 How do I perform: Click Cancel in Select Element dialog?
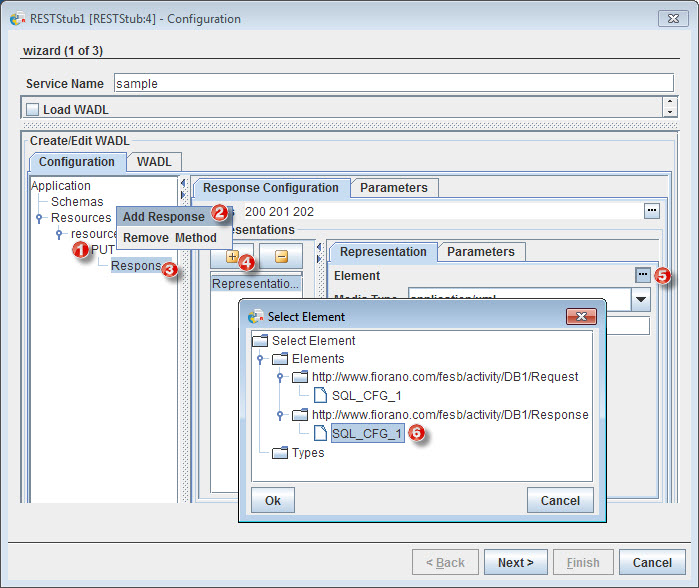click(560, 501)
